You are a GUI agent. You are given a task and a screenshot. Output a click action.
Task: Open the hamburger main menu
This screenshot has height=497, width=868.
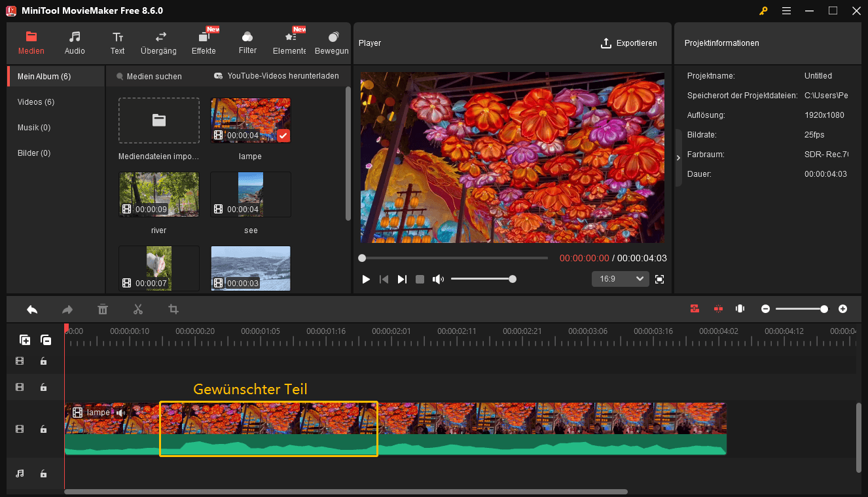click(786, 10)
